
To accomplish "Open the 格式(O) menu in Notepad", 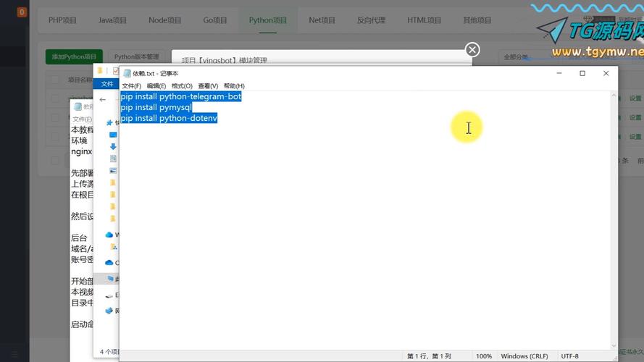I will pos(182,85).
